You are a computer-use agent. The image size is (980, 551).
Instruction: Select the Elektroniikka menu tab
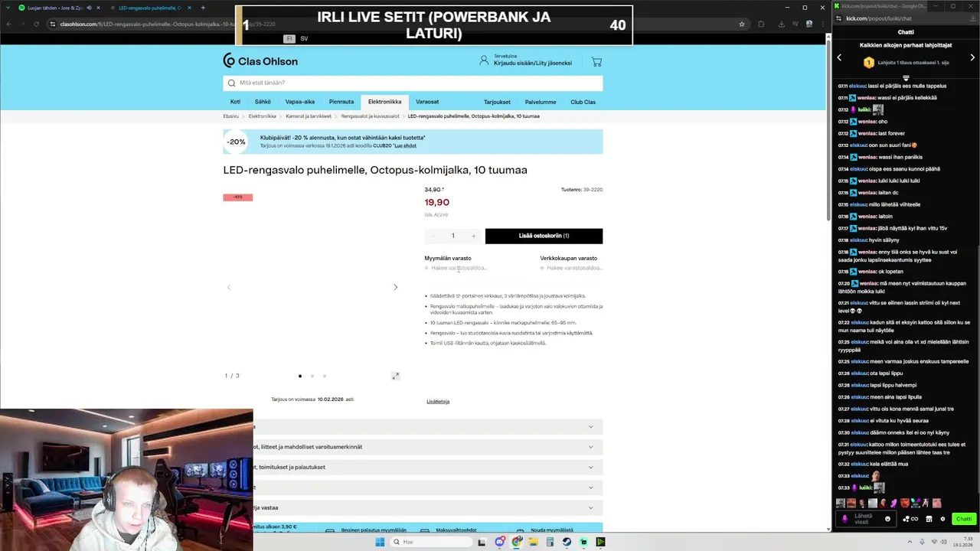click(384, 102)
